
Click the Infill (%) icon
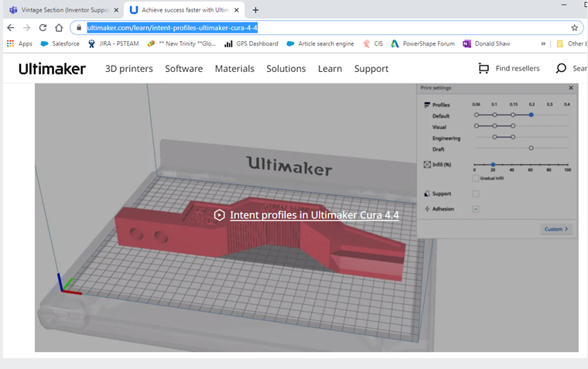click(427, 165)
